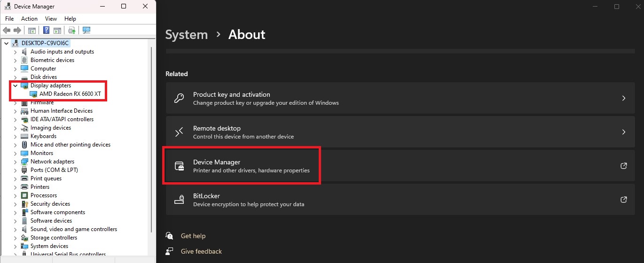Click the Give feedback link

(201, 251)
